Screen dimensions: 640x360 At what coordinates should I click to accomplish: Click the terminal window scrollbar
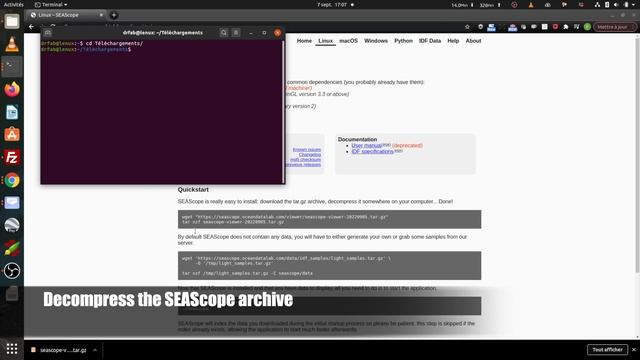[x=283, y=111]
